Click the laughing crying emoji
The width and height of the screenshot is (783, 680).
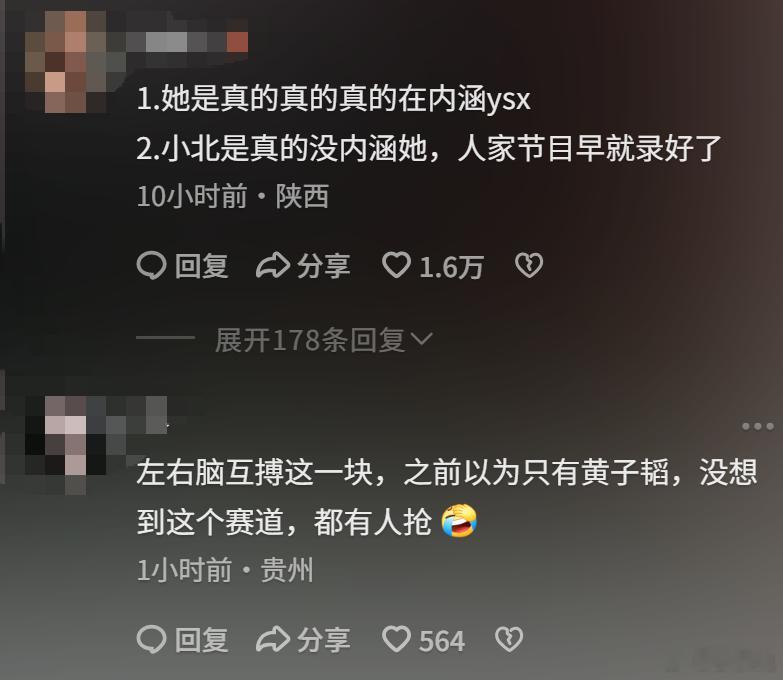point(459,521)
